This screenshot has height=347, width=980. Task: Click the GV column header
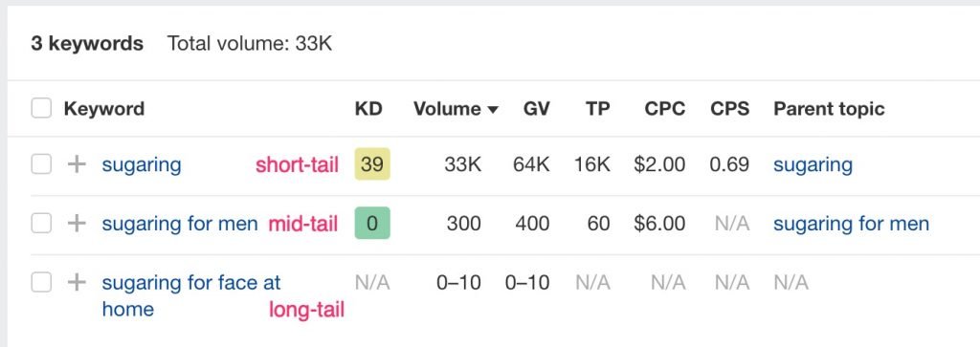pyautogui.click(x=536, y=109)
